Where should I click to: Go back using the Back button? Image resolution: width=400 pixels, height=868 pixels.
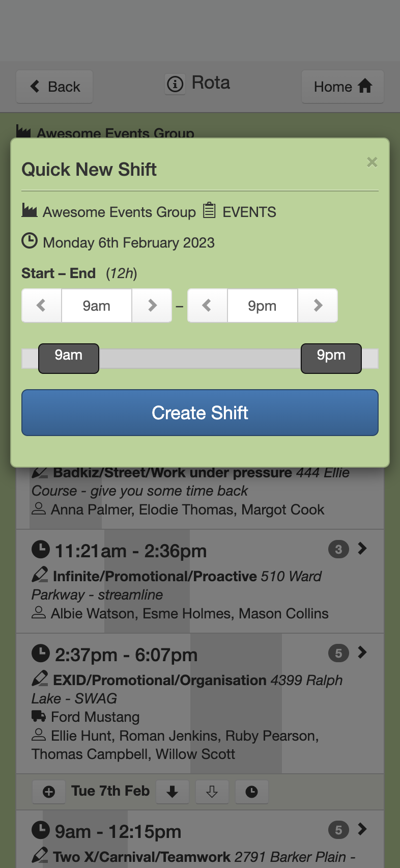54,87
